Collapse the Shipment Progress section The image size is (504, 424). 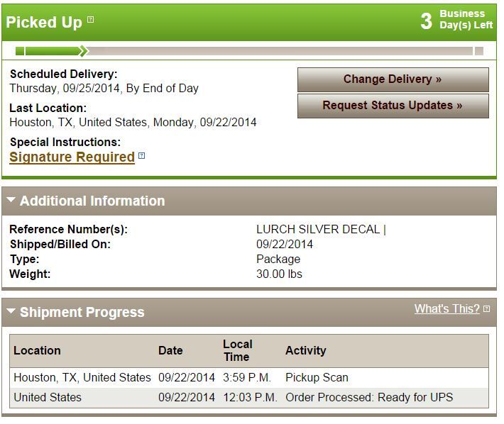click(11, 311)
